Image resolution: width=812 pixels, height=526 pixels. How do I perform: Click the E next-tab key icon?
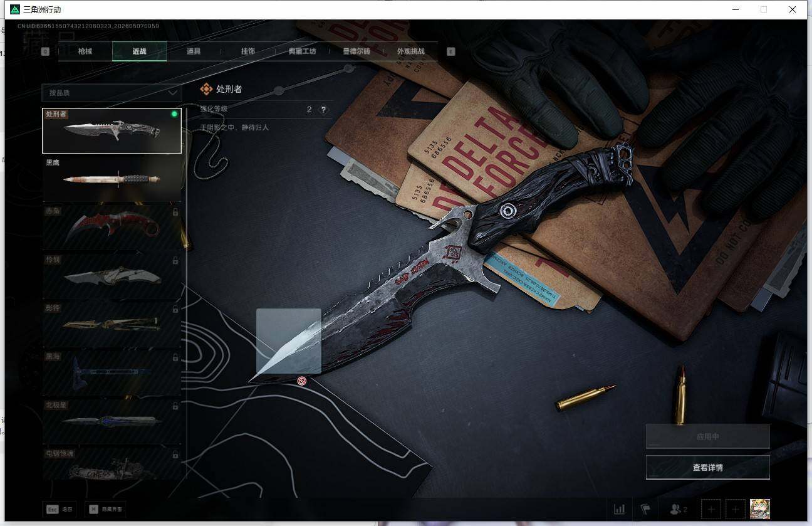coord(450,51)
